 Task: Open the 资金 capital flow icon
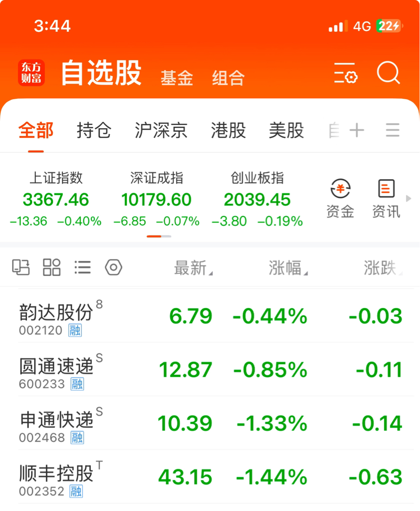(x=340, y=198)
